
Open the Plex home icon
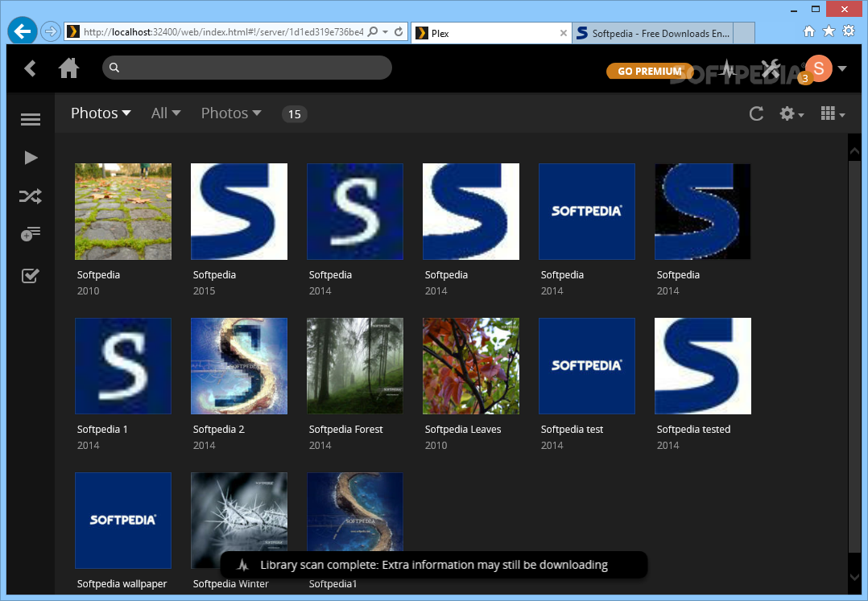pos(68,68)
